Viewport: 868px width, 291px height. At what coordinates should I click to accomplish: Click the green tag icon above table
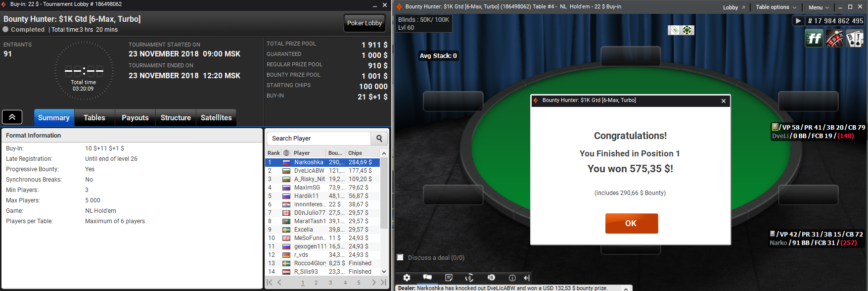[675, 30]
